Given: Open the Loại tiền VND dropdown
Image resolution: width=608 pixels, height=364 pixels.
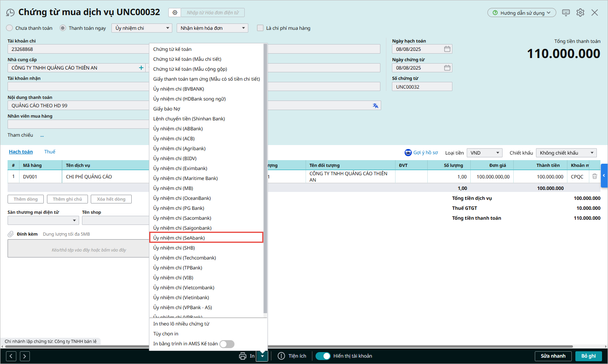Looking at the screenshot, I should click(x=484, y=153).
